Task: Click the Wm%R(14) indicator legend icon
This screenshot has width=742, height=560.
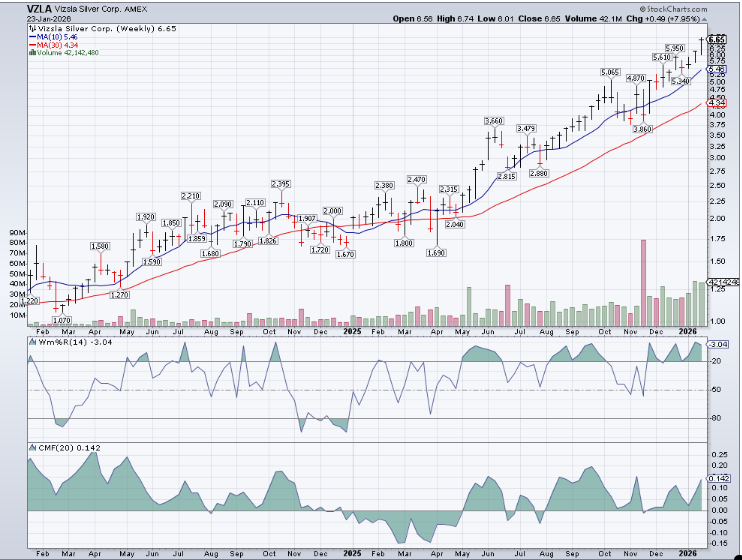Action: point(30,345)
